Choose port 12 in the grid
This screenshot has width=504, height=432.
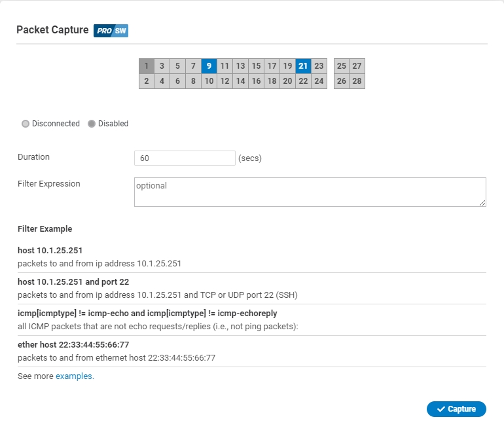click(x=225, y=81)
